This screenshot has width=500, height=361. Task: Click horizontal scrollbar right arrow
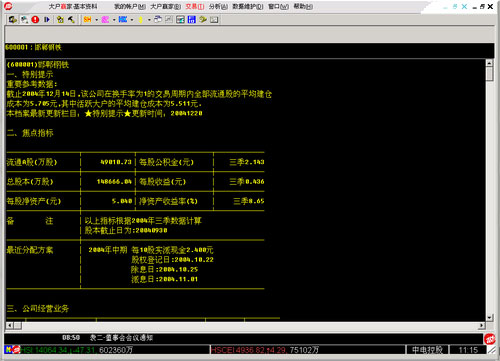tap(482, 325)
